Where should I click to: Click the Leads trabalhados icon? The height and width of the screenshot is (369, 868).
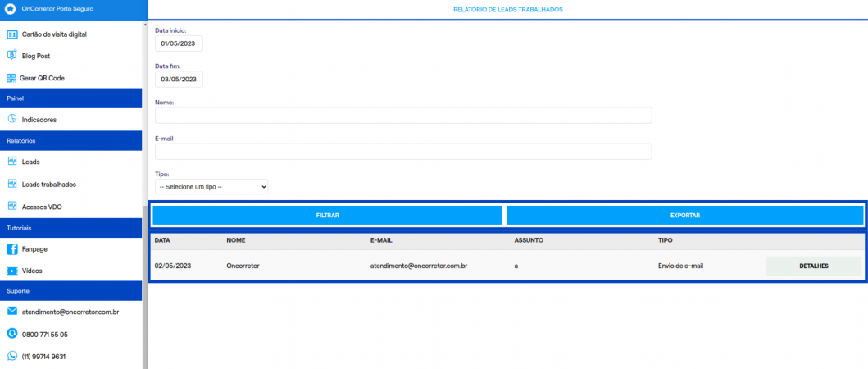(11, 184)
